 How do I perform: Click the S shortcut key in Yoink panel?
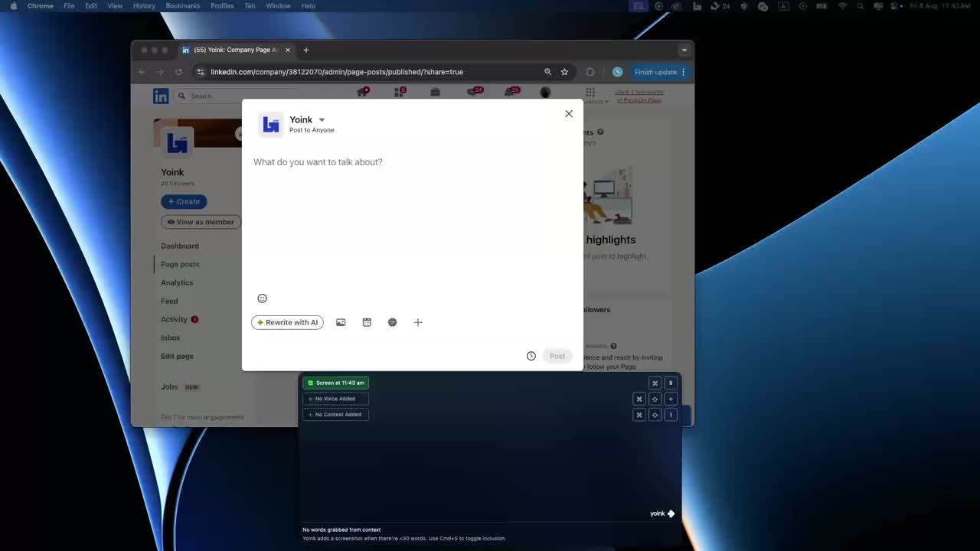671,383
